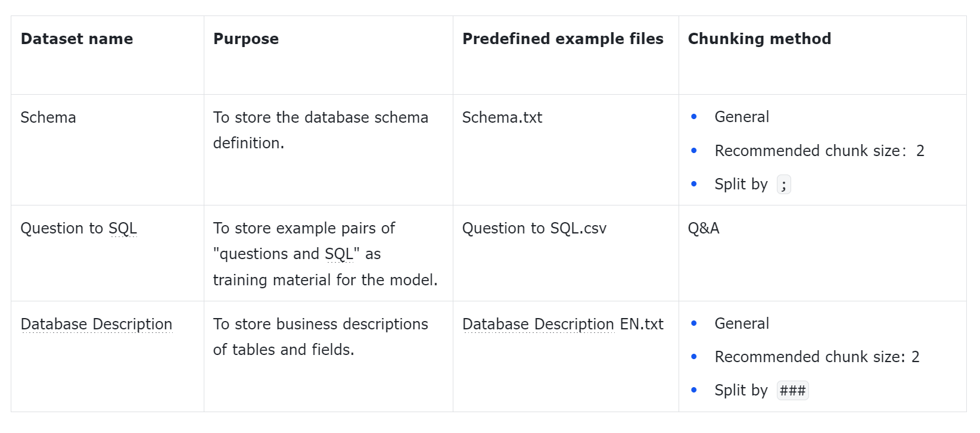Click the "Chunking method" column header
Image resolution: width=980 pixels, height=433 pixels.
pyautogui.click(x=759, y=39)
